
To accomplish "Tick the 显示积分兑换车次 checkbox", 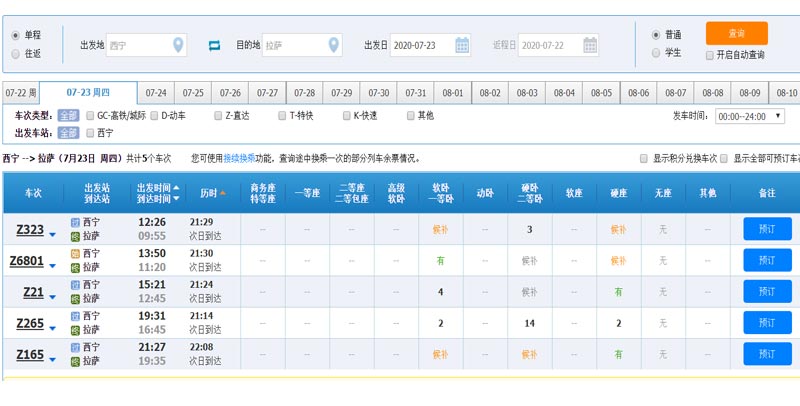I will [x=644, y=159].
